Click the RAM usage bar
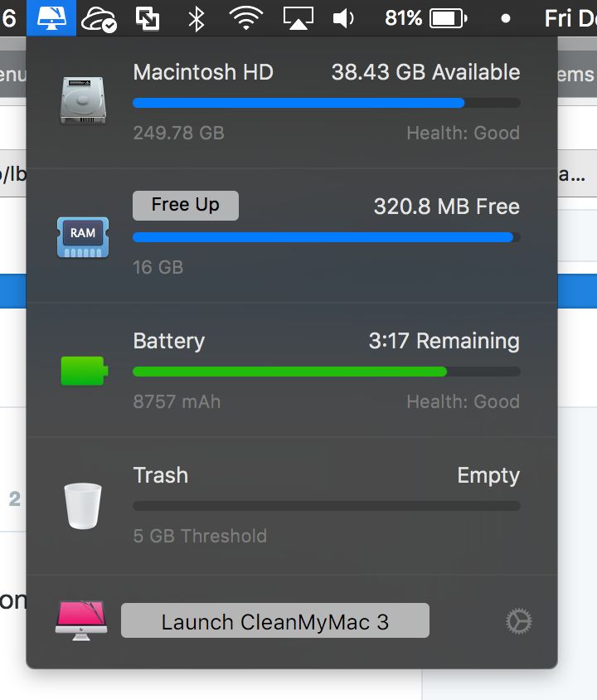The image size is (597, 700). [327, 237]
